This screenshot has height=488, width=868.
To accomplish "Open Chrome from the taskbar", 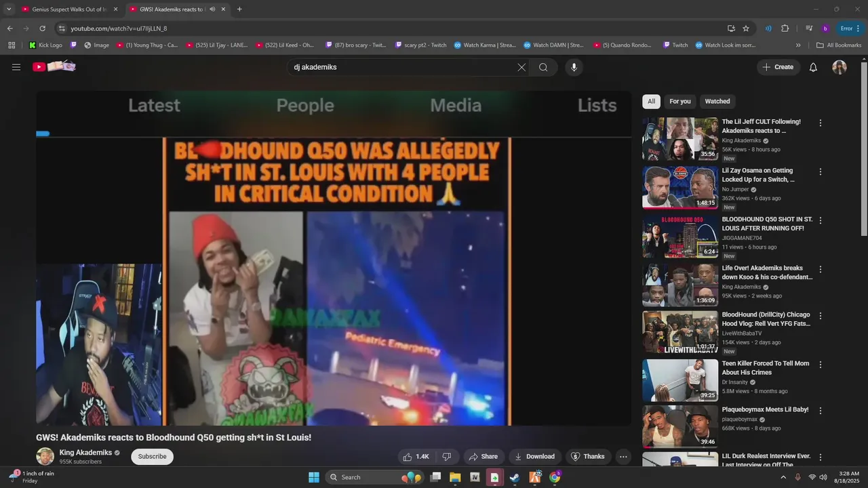I will click(x=555, y=477).
